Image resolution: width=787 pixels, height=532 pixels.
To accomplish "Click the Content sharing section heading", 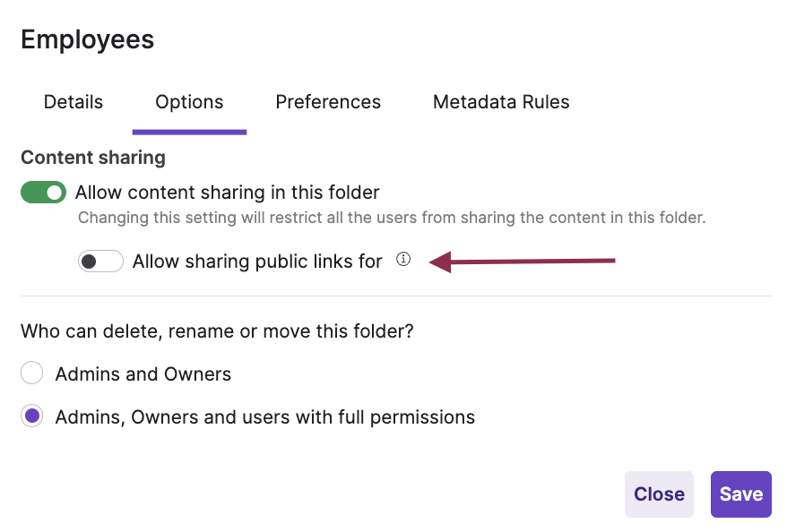I will point(92,158).
